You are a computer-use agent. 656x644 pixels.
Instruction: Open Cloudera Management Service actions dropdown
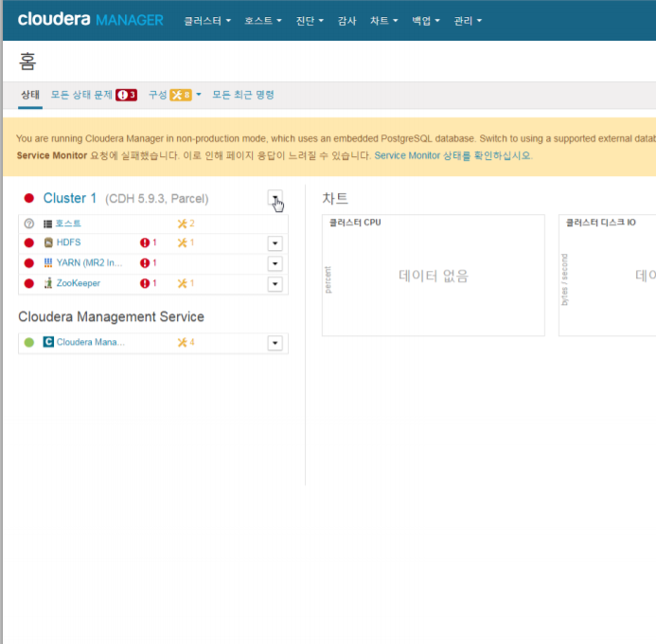click(x=275, y=343)
